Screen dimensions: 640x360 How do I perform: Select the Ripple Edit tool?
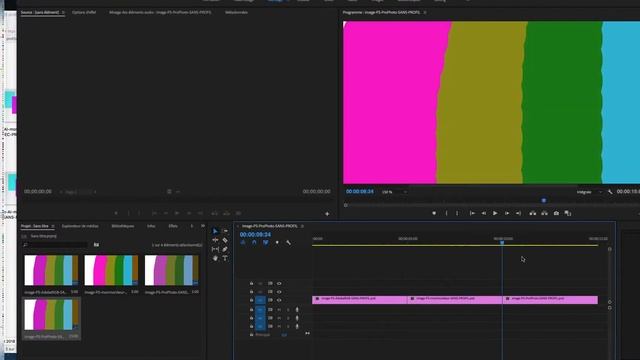click(215, 240)
